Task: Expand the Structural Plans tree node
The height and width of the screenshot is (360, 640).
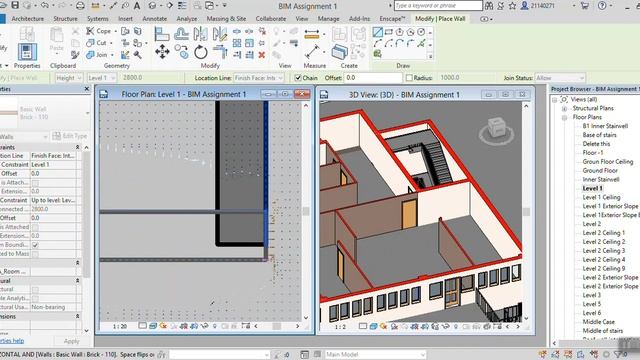Action: (564, 109)
